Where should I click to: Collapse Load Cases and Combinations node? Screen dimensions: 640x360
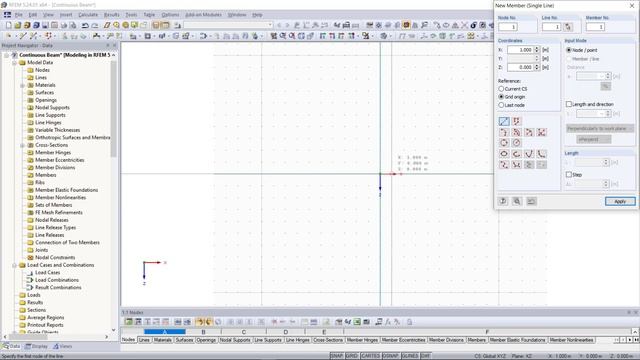(15, 265)
